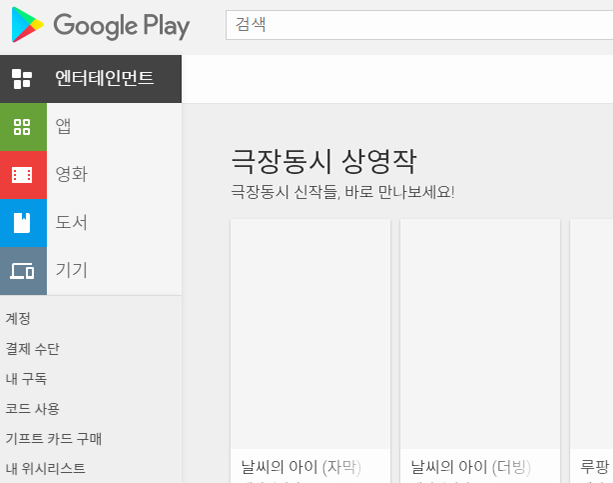
Task: Open the 내 구독 subscriptions link
Action: coord(26,379)
